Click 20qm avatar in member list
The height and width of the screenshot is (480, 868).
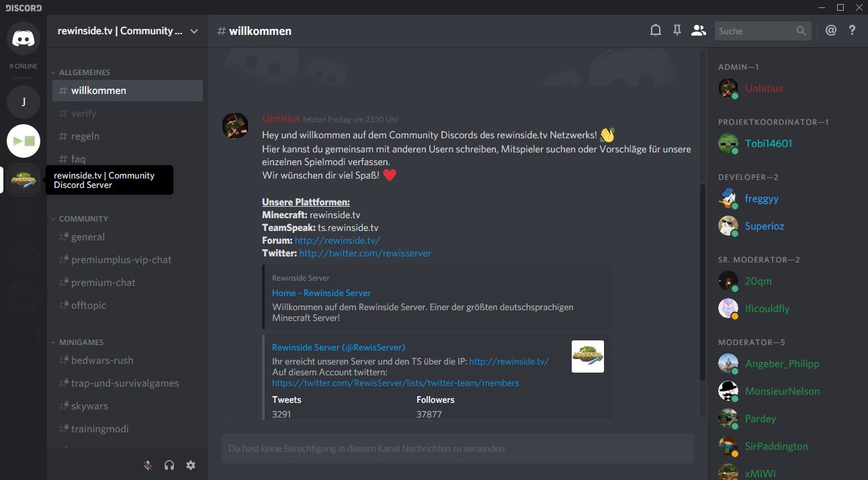pyautogui.click(x=728, y=281)
